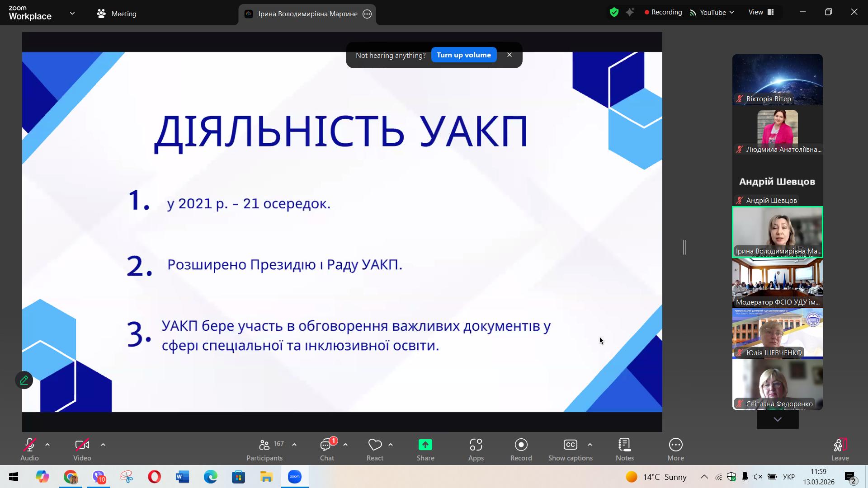
Task: Open the AI Companion sparkle icon
Action: (630, 12)
